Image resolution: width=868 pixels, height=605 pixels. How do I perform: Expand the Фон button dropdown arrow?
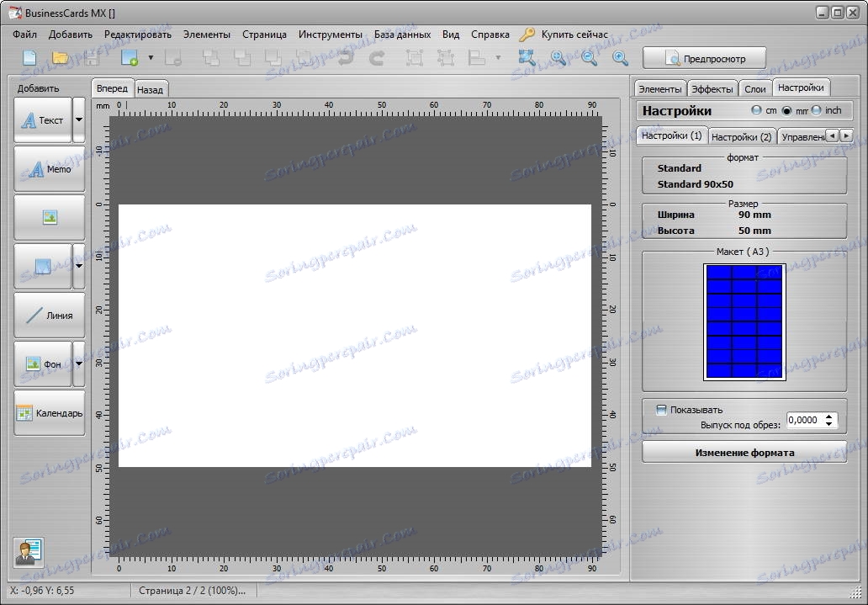coord(79,364)
